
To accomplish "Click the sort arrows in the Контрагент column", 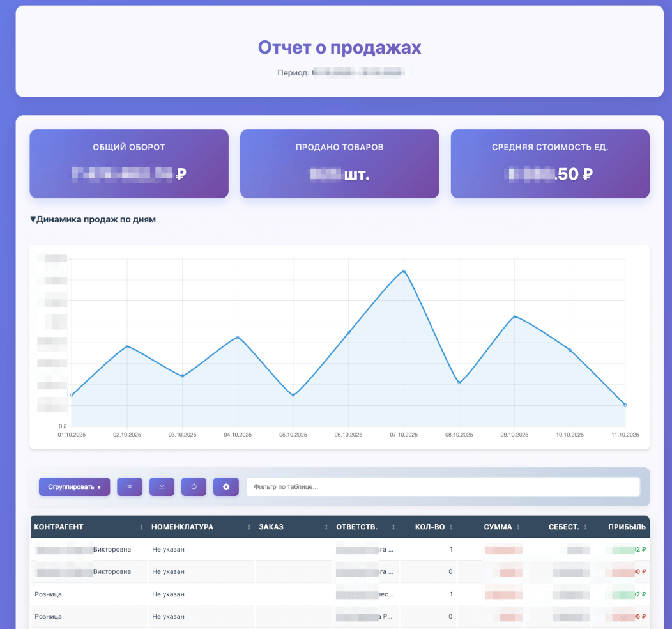I will point(141,527).
